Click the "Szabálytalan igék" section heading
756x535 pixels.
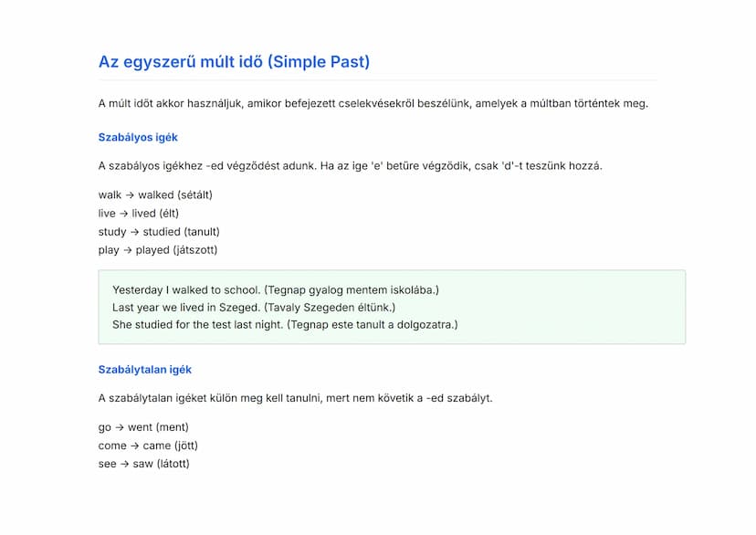[144, 370]
